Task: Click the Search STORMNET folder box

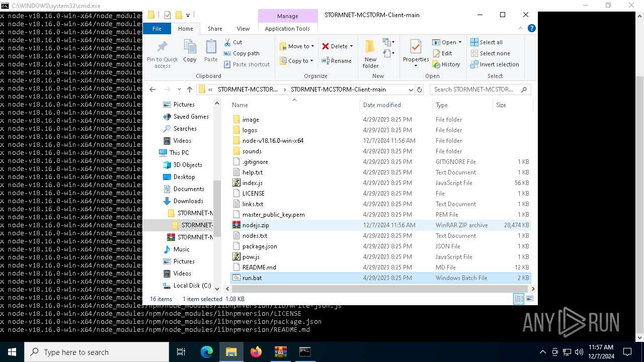Action: (479, 89)
